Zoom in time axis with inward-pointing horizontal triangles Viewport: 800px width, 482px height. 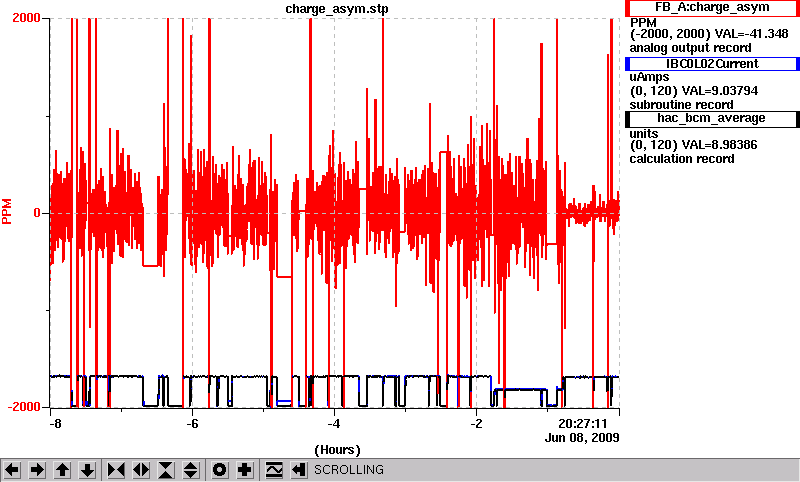click(116, 470)
